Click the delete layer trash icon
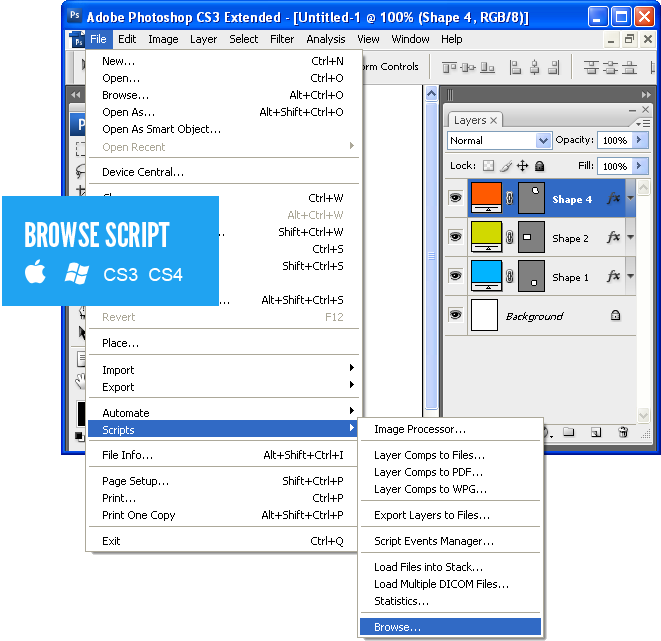The image size is (661, 641). pyautogui.click(x=623, y=432)
